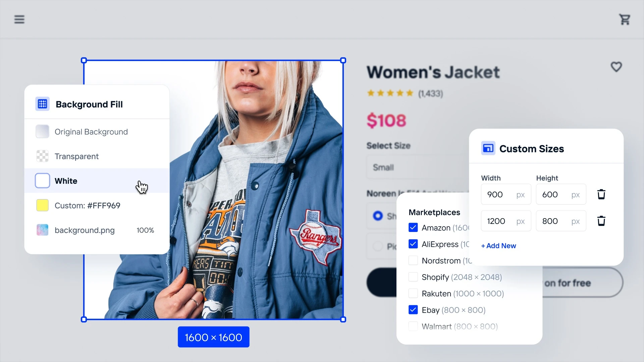Add jacket to favorites with heart icon

616,67
